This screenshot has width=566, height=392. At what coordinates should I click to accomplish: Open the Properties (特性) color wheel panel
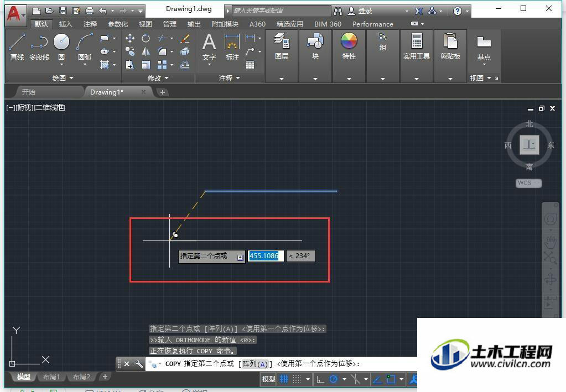click(x=349, y=46)
